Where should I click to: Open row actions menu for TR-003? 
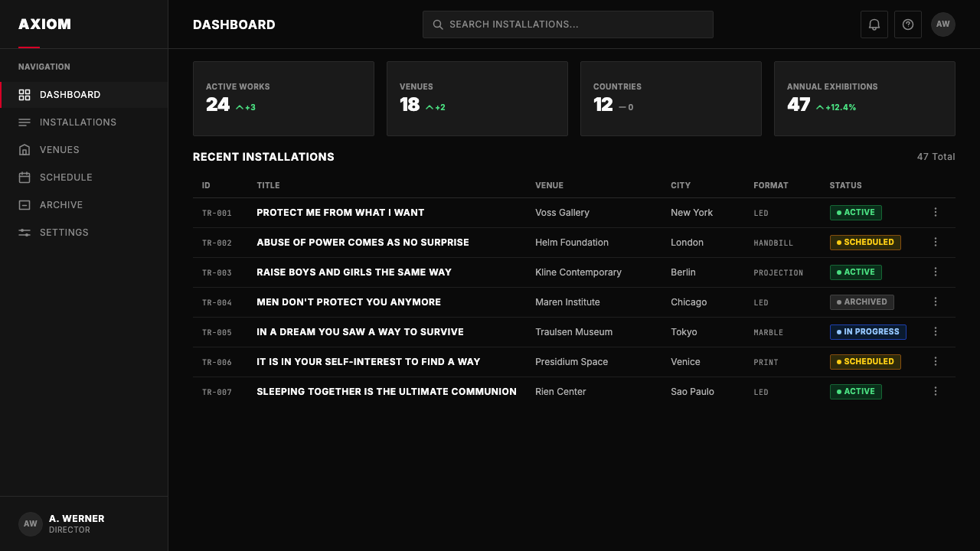936,272
